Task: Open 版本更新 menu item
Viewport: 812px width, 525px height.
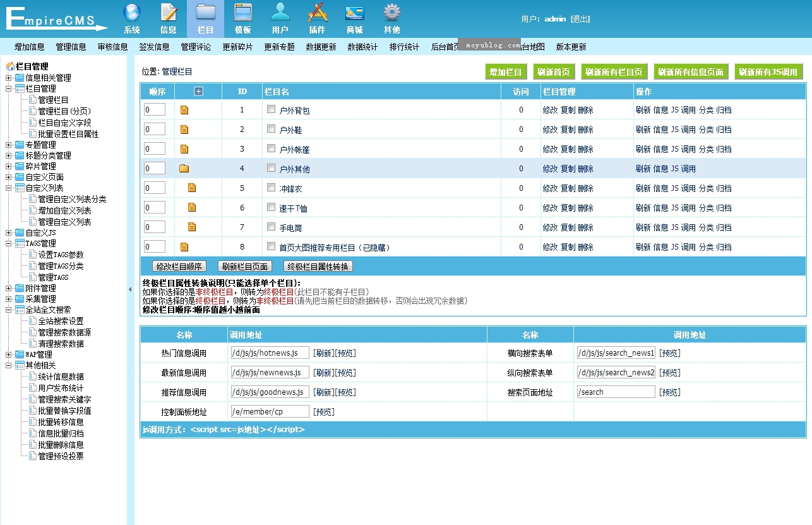Action: pos(571,47)
